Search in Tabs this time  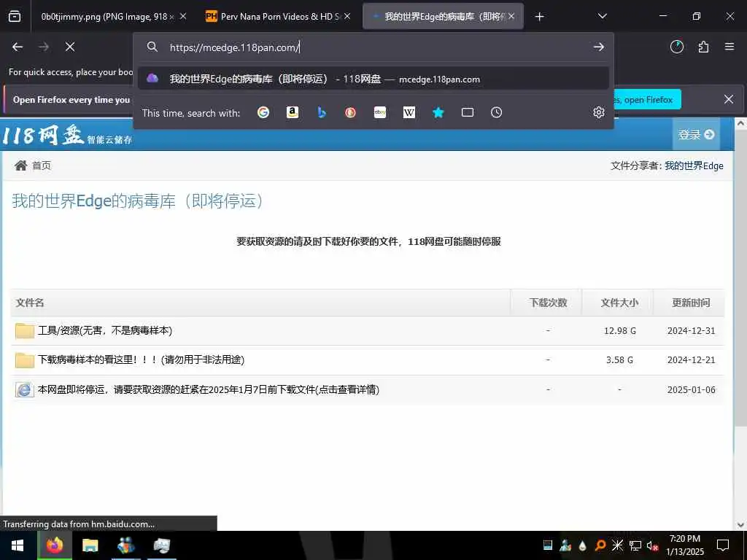468,112
